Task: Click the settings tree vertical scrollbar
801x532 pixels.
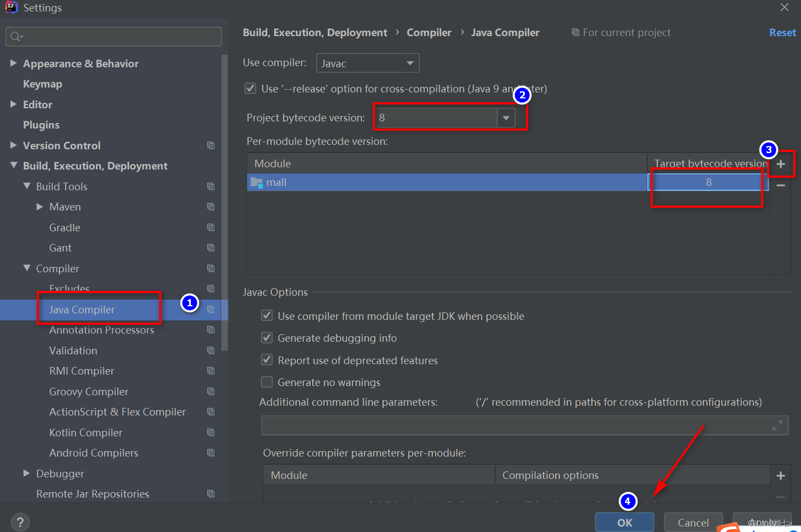Action: [224, 202]
